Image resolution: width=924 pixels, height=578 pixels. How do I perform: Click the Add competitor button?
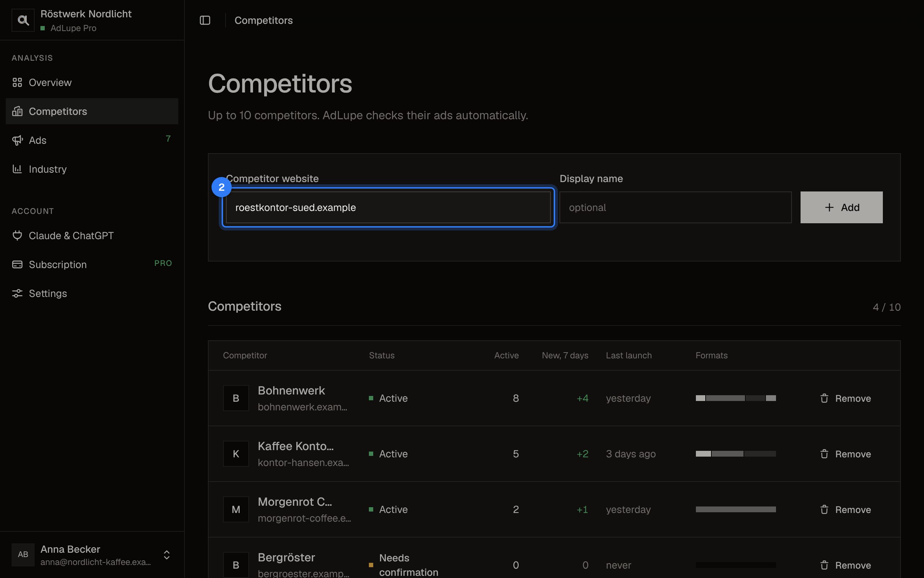tap(841, 207)
